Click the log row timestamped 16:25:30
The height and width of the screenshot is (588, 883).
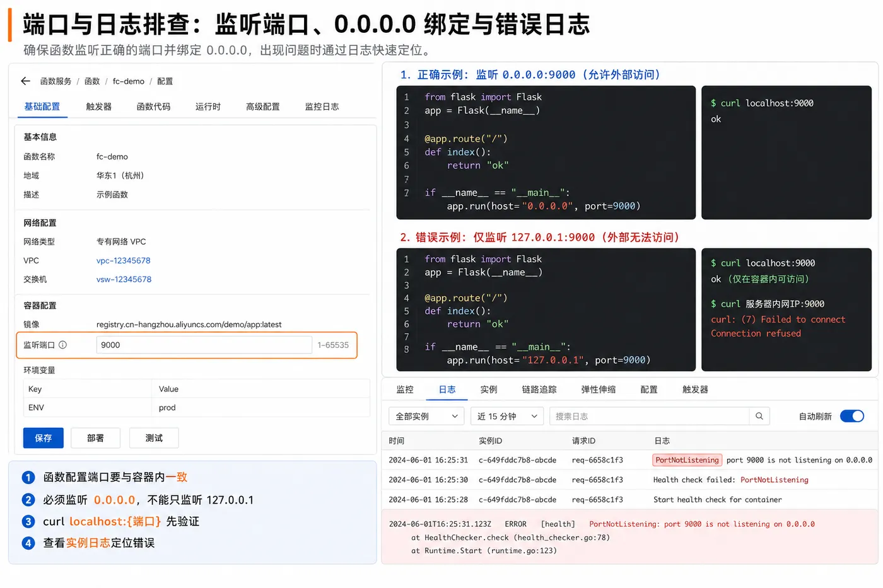[x=629, y=480]
